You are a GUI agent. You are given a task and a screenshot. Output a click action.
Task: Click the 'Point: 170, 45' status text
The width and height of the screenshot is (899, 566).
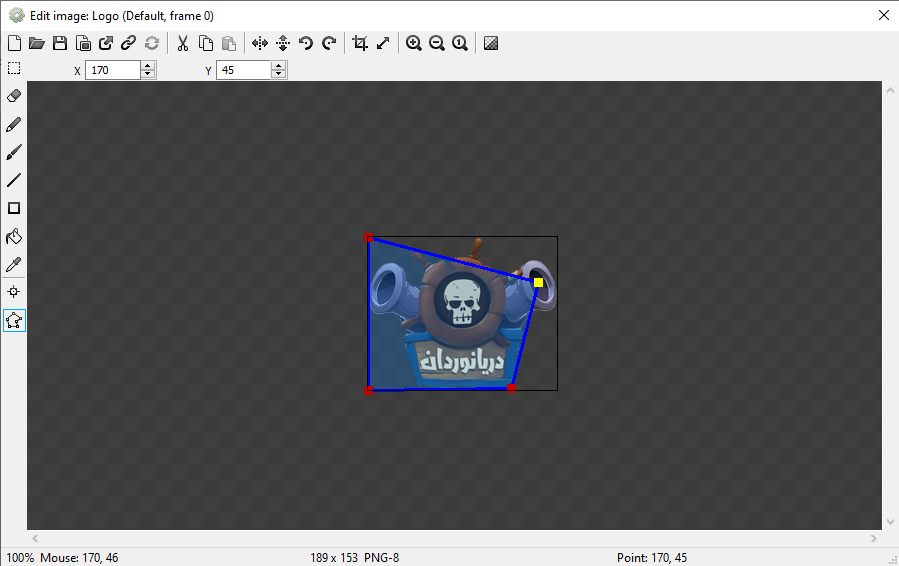click(x=652, y=557)
